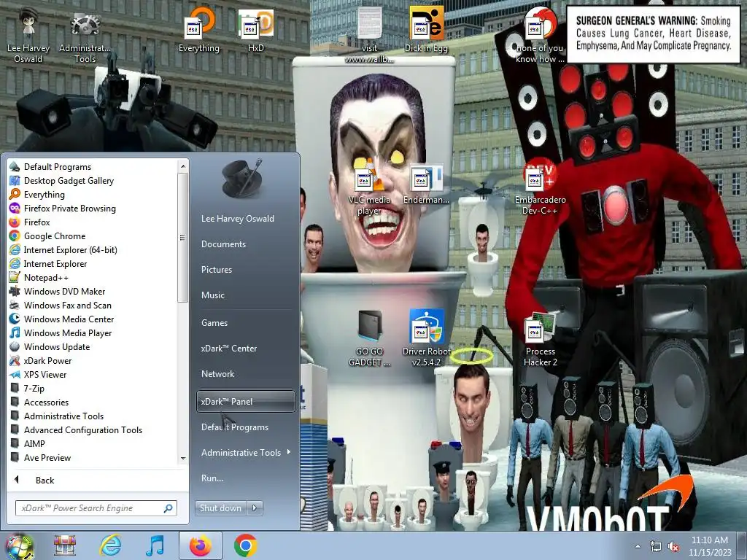Click the Shut down button

pyautogui.click(x=220, y=508)
